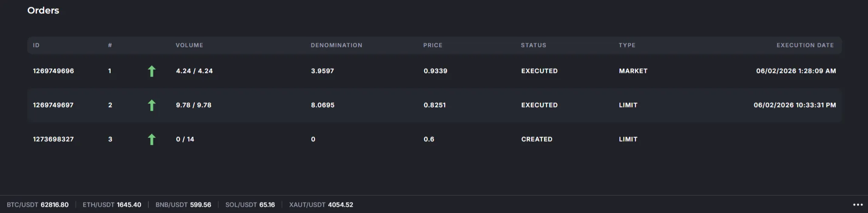
Task: Select the XAUT/USDT ticker
Action: [x=321, y=205]
